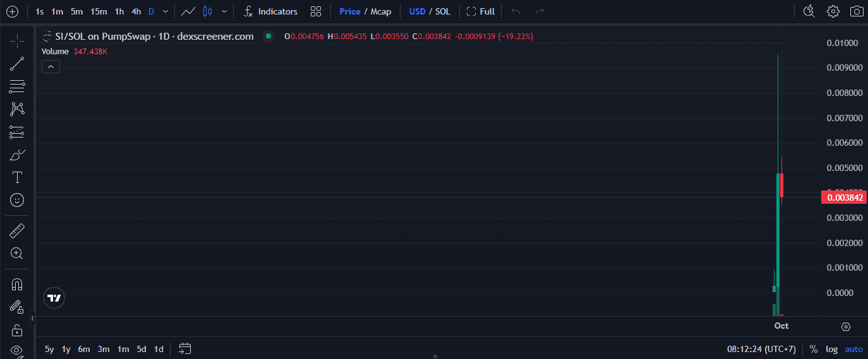
Task: Open the emoji icons tool
Action: tap(17, 200)
